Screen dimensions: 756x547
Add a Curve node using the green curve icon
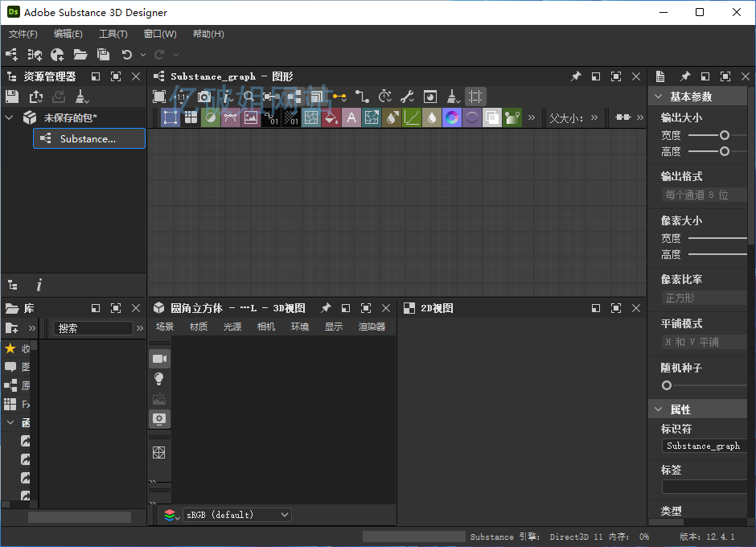pyautogui.click(x=411, y=117)
